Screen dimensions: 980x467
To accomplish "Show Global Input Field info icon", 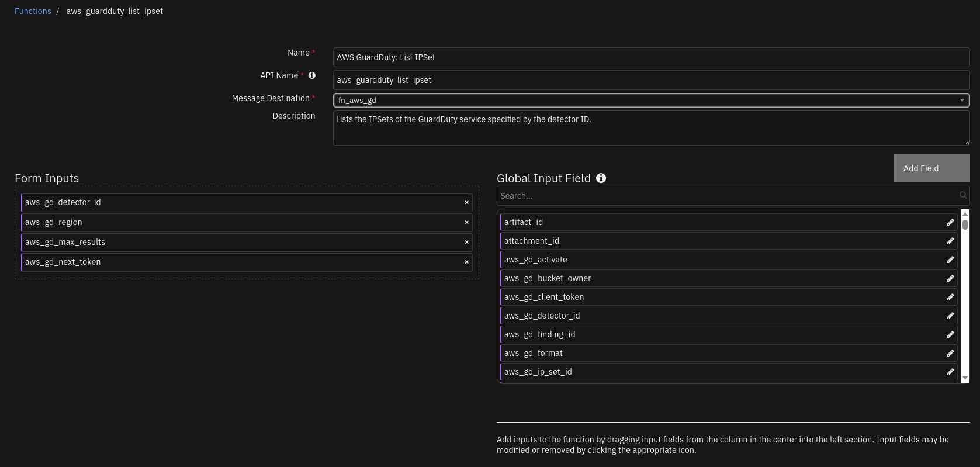I will click(x=601, y=178).
